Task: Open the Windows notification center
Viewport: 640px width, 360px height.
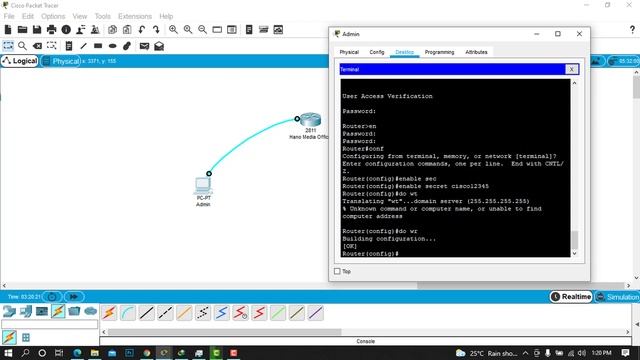Action: click(x=625, y=353)
